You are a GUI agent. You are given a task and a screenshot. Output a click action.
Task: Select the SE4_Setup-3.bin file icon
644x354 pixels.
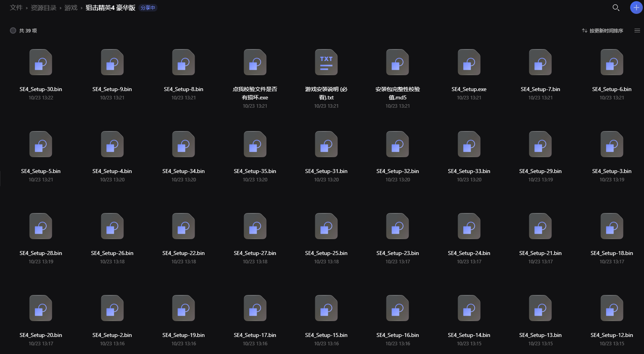click(612, 144)
